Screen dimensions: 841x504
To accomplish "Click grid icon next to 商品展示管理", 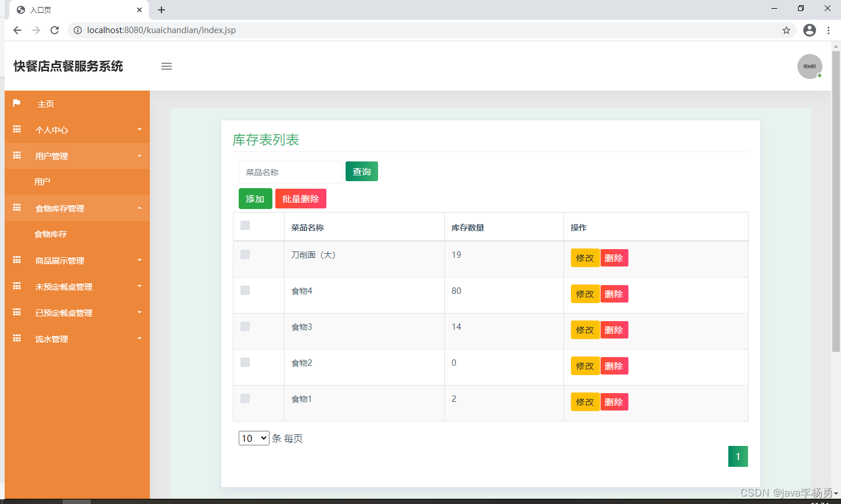I will click(x=17, y=260).
